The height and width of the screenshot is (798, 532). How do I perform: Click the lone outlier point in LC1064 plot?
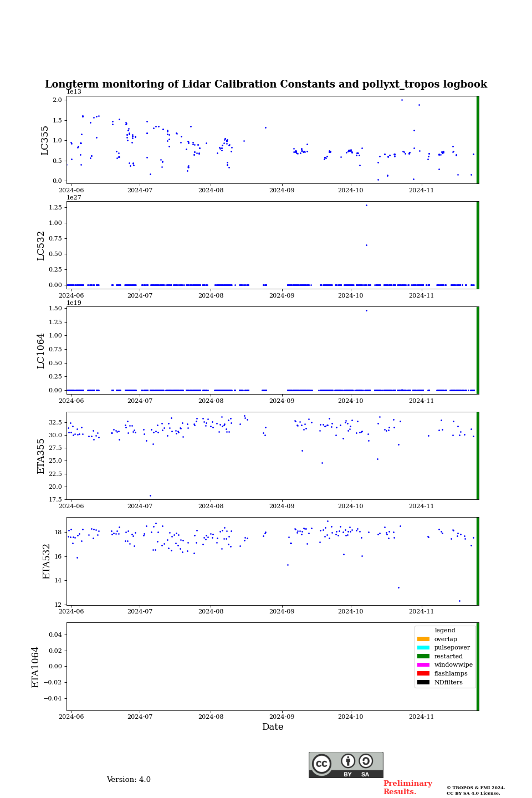[x=366, y=310]
